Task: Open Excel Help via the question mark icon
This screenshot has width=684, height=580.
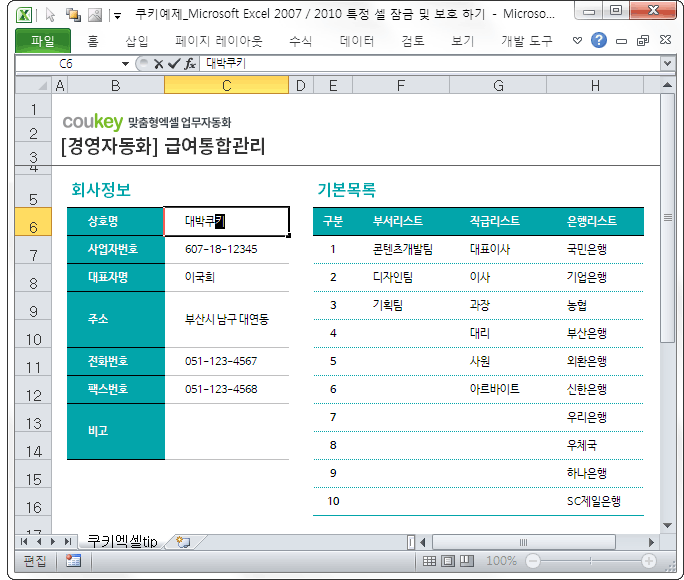Action: point(599,40)
